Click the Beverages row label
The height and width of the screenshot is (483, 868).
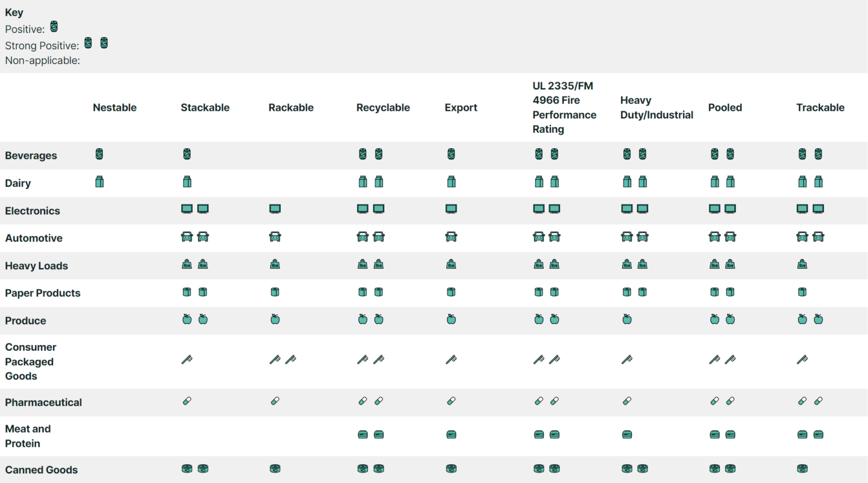[x=31, y=156]
